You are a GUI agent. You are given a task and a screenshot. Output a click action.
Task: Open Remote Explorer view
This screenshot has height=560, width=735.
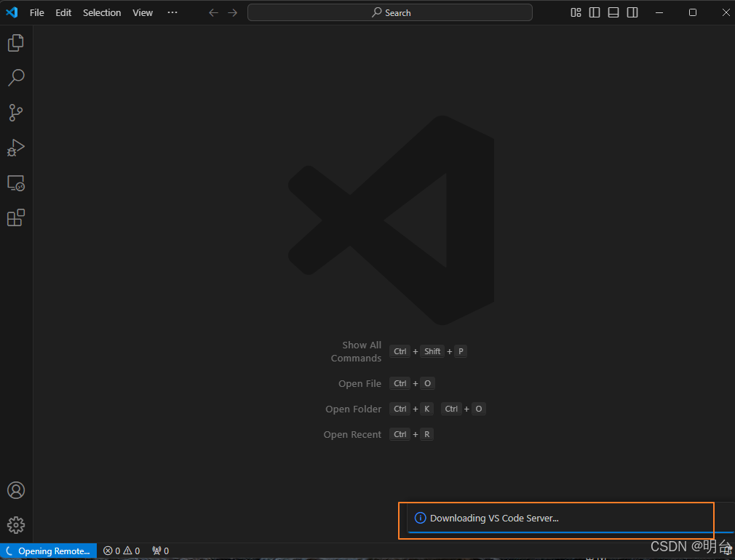[16, 183]
